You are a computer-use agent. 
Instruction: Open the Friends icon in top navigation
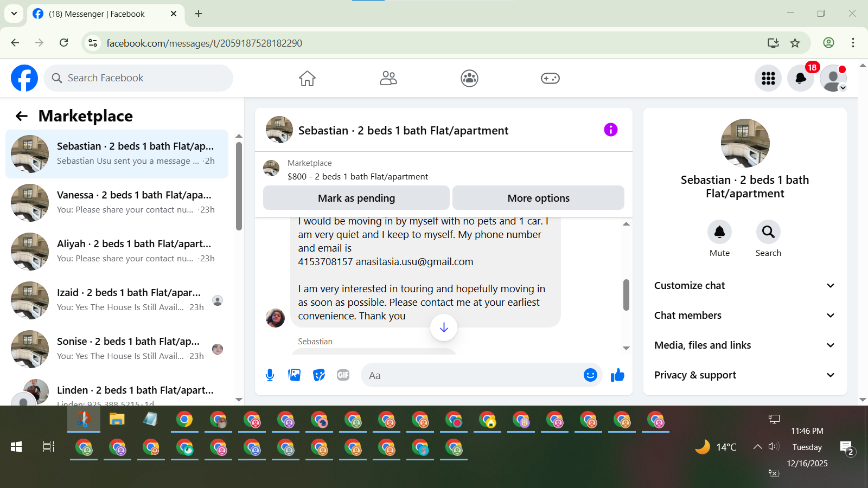click(x=388, y=79)
